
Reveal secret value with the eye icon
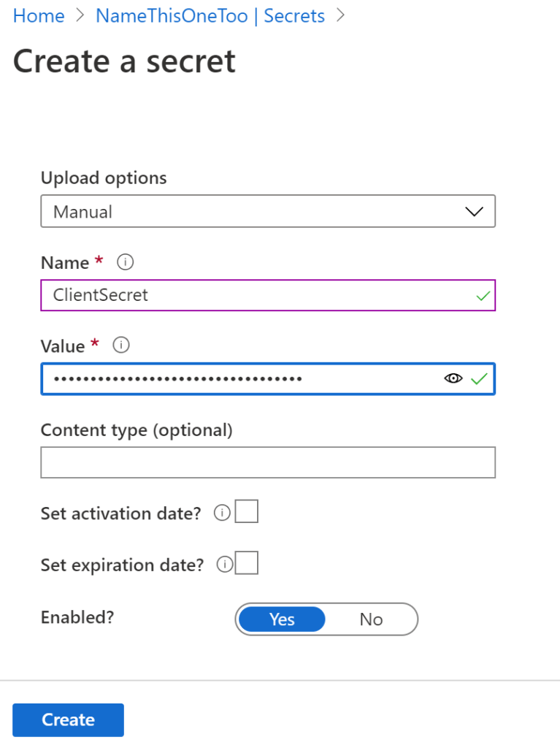(x=453, y=378)
